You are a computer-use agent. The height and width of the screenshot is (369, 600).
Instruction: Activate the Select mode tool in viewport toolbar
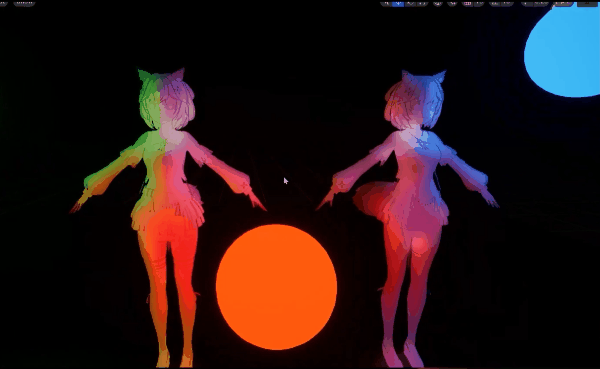pos(386,3)
